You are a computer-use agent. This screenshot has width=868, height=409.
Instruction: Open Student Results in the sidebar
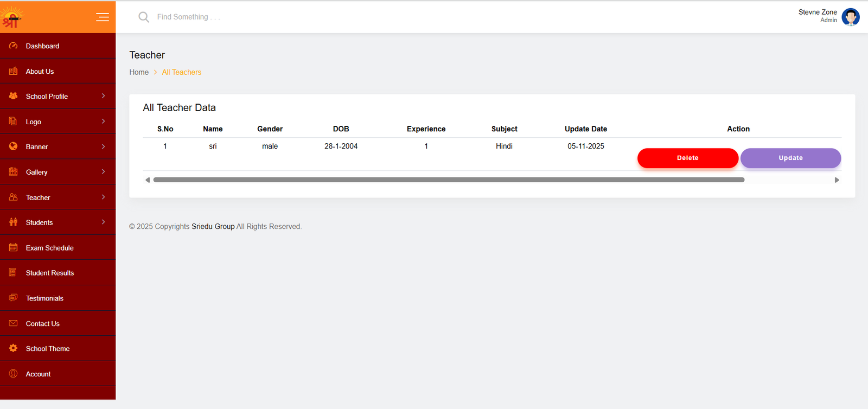point(58,273)
